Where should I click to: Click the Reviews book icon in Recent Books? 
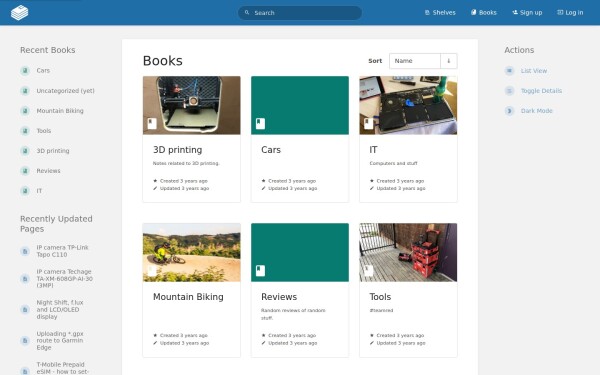point(25,171)
